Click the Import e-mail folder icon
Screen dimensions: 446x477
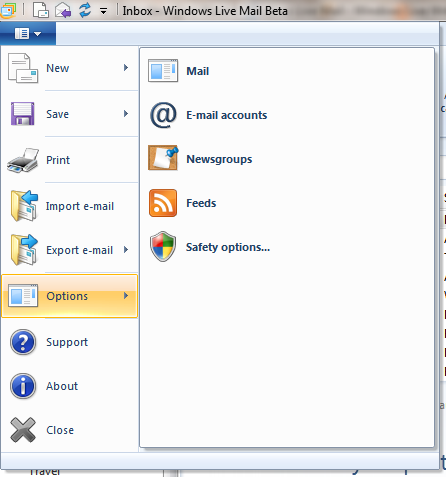click(24, 206)
